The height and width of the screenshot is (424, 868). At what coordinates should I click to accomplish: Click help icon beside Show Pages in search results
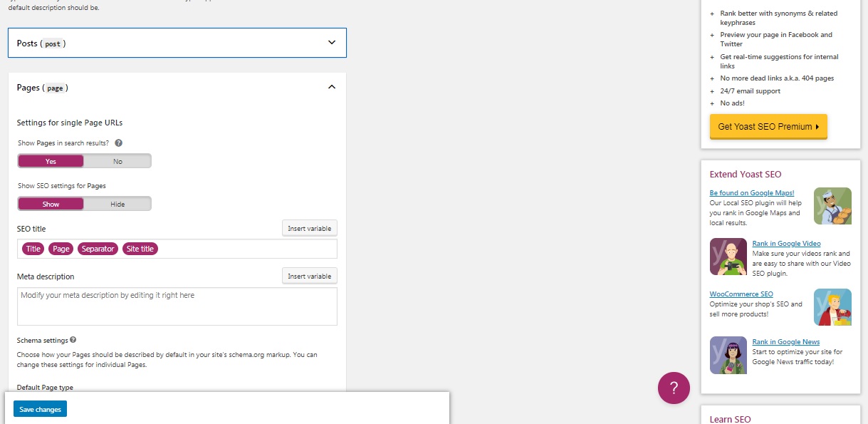(x=119, y=143)
